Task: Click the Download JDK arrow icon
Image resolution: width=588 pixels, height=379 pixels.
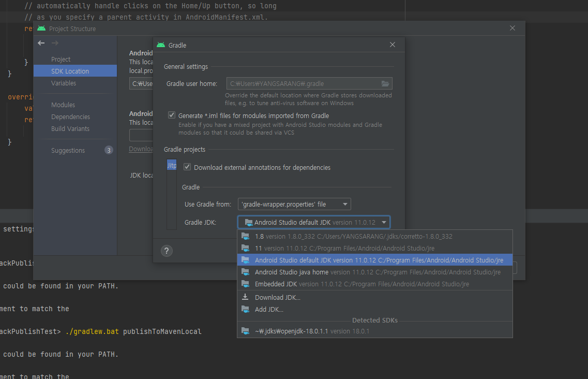Action: click(x=245, y=297)
